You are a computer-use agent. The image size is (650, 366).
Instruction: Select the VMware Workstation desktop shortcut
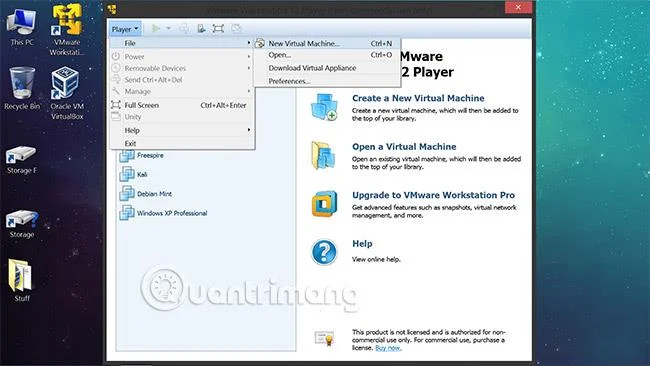(67, 30)
